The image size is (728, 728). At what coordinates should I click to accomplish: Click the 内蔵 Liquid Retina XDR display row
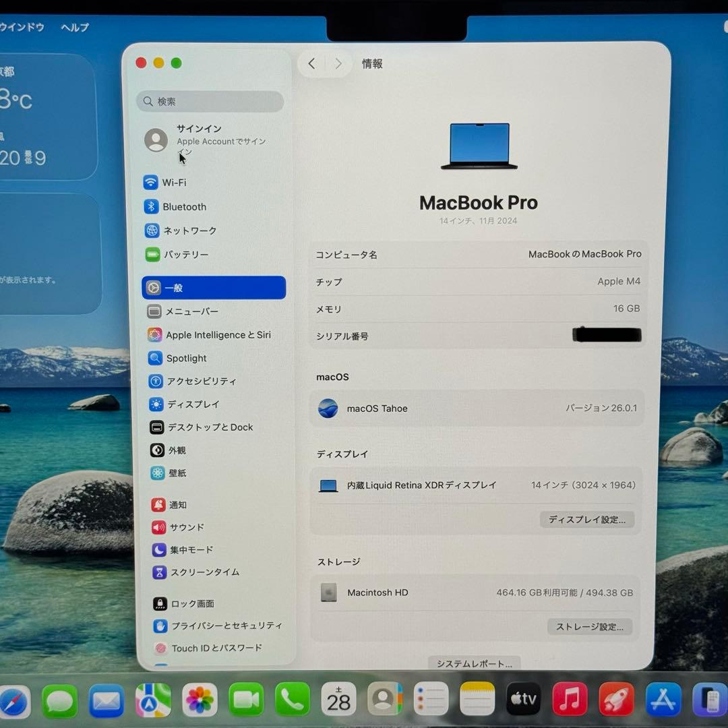[477, 485]
